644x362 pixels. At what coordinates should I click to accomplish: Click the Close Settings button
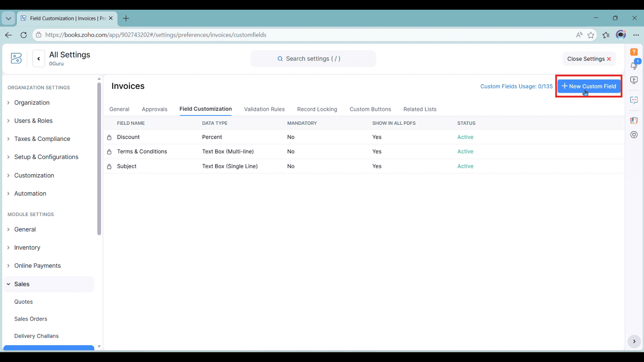(589, 59)
